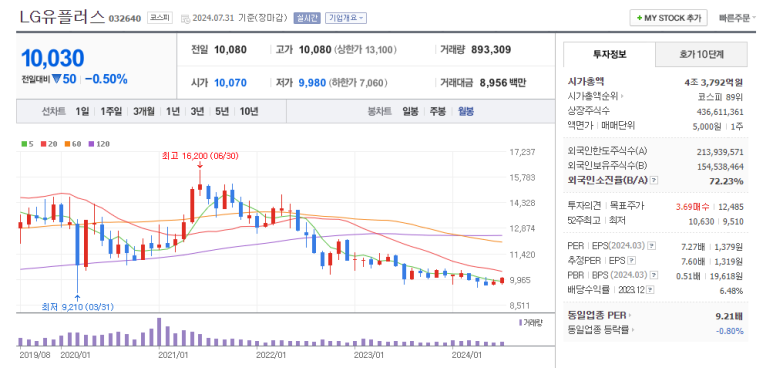Click the 저가 value 9,980
This screenshot has width=773, height=368.
click(x=313, y=82)
